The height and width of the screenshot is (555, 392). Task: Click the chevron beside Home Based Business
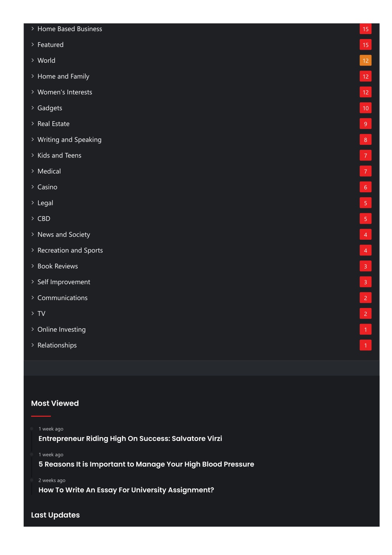click(33, 29)
